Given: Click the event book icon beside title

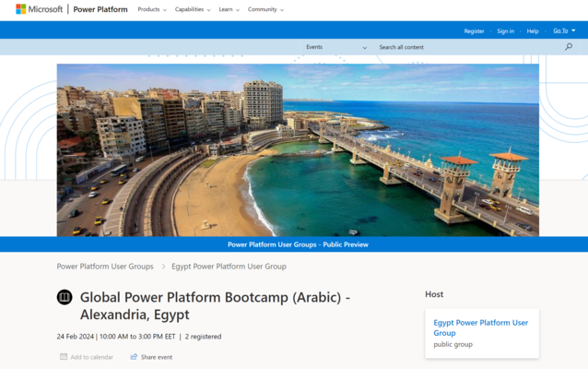Looking at the screenshot, I should [65, 297].
